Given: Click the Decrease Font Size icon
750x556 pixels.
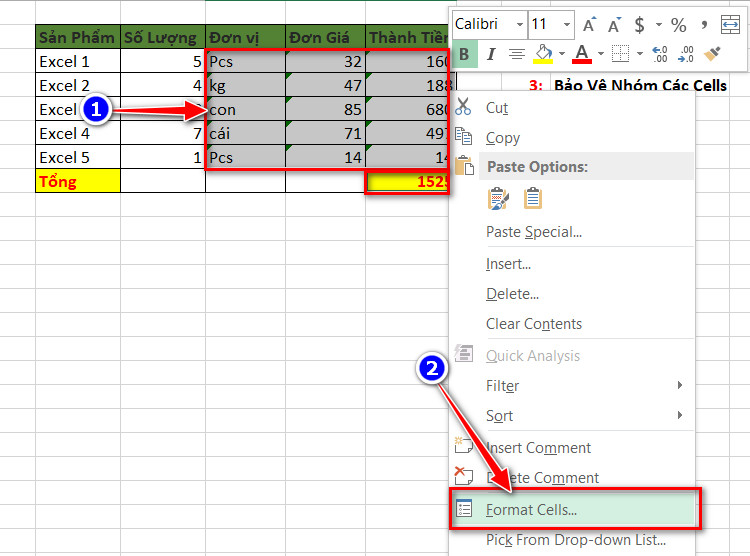Looking at the screenshot, I should 614,24.
